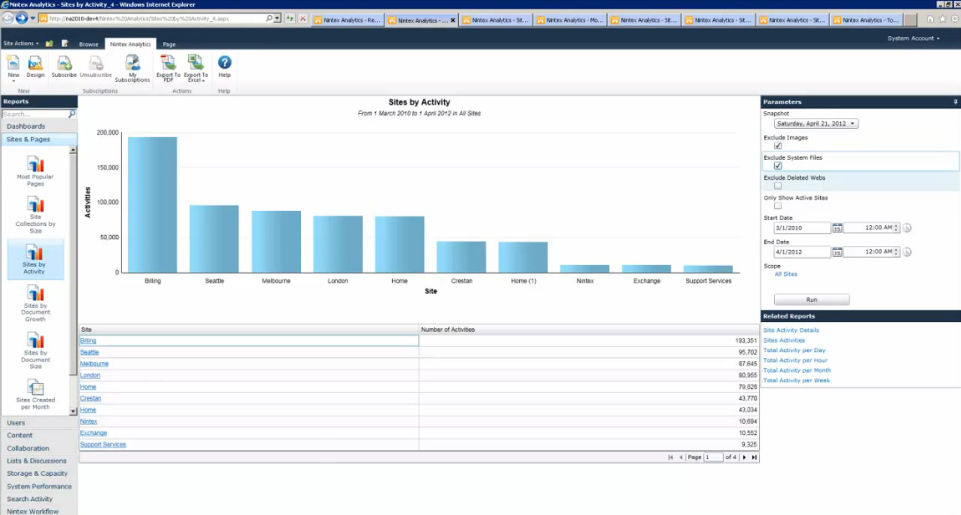Viewport: 961px width, 515px height.
Task: Click the reports search magnifier icon
Action: 72,114
